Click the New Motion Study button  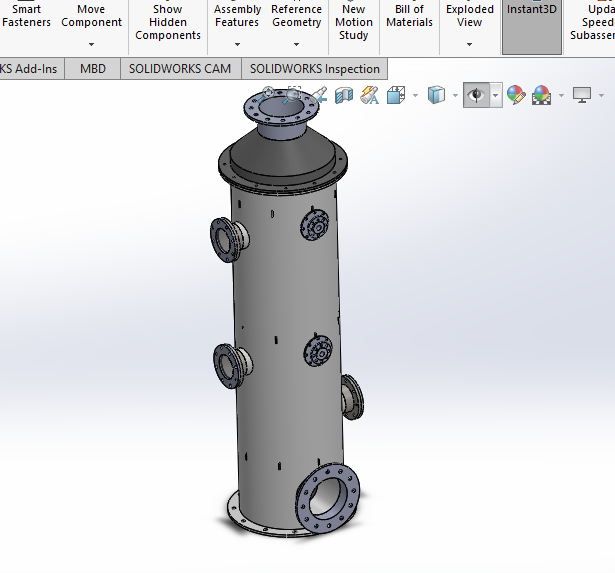point(353,22)
